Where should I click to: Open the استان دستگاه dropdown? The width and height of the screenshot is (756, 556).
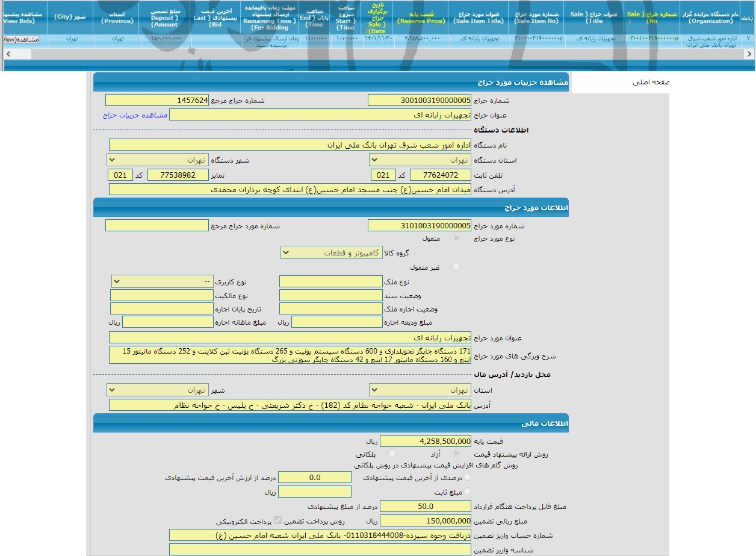pyautogui.click(x=420, y=160)
